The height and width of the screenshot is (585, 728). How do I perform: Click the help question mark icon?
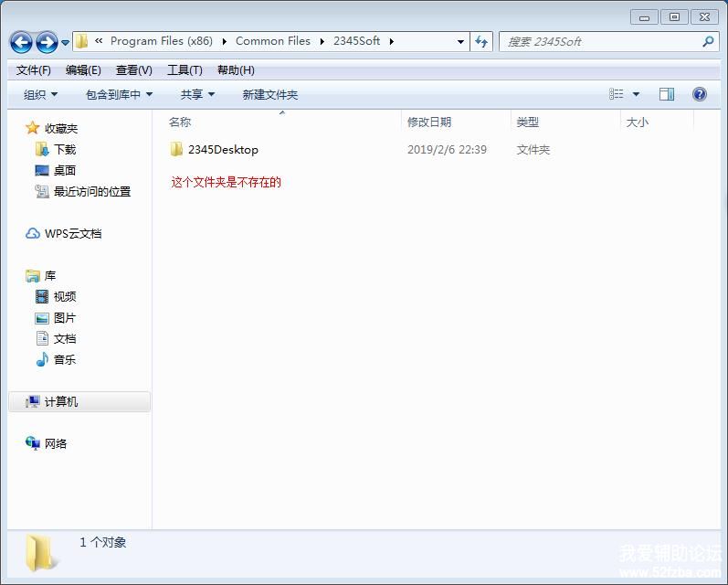(699, 94)
